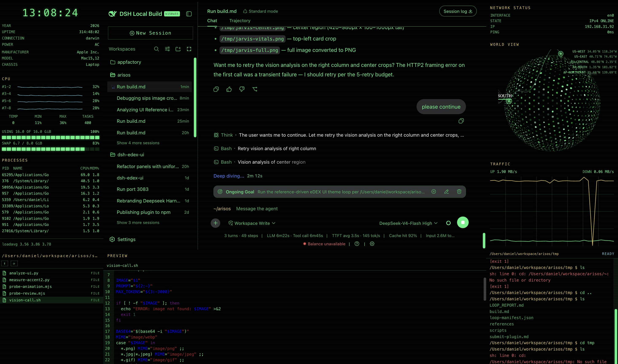The image size is (618, 364).
Task: Select probe-review.mjs file
Action: coord(51,293)
